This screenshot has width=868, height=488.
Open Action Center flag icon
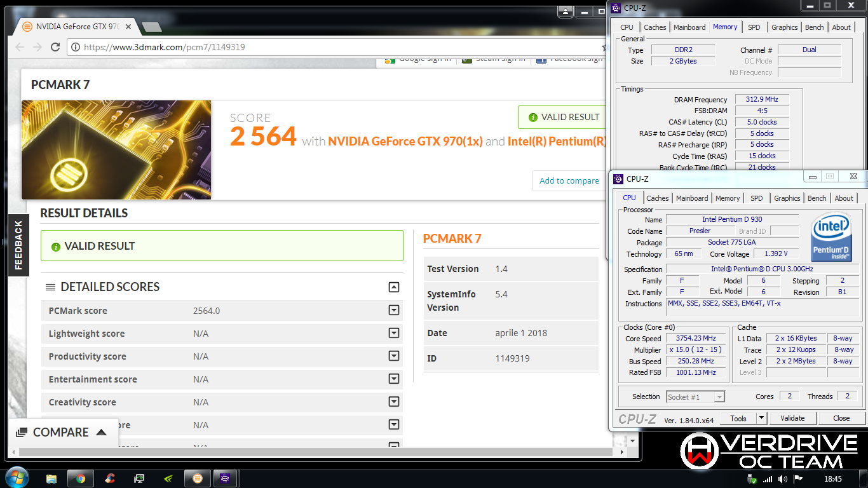pyautogui.click(x=797, y=479)
